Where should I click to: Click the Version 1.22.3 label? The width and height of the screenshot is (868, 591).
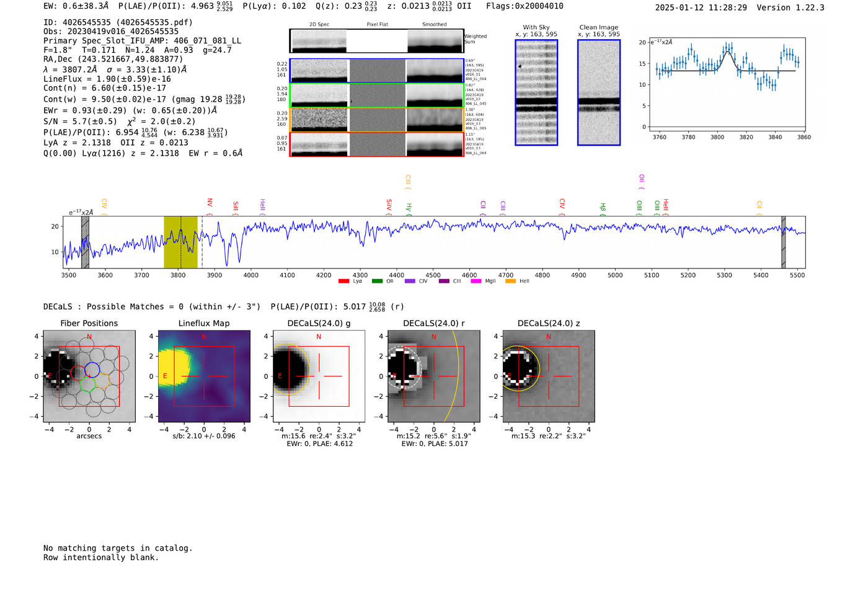coord(790,7)
